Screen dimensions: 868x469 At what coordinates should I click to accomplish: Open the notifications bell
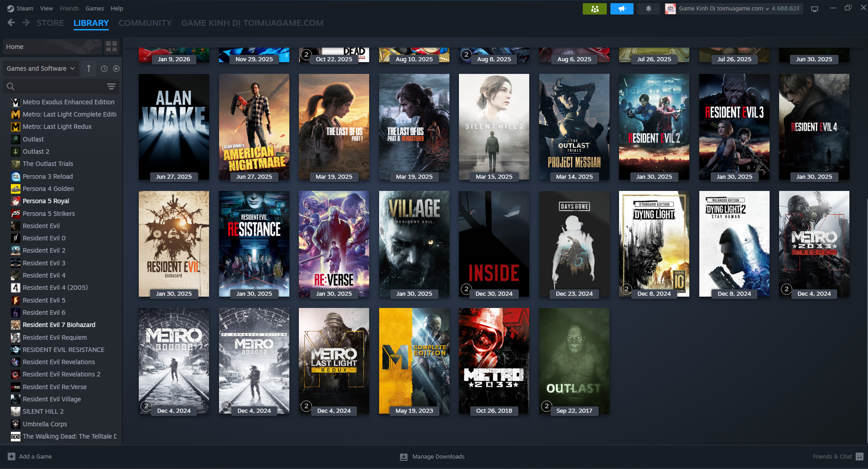pos(649,9)
